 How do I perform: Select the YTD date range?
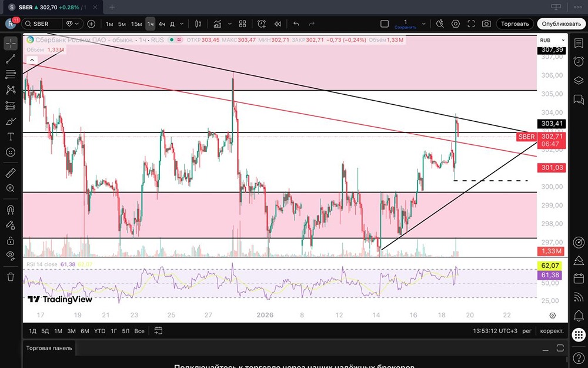click(x=99, y=331)
